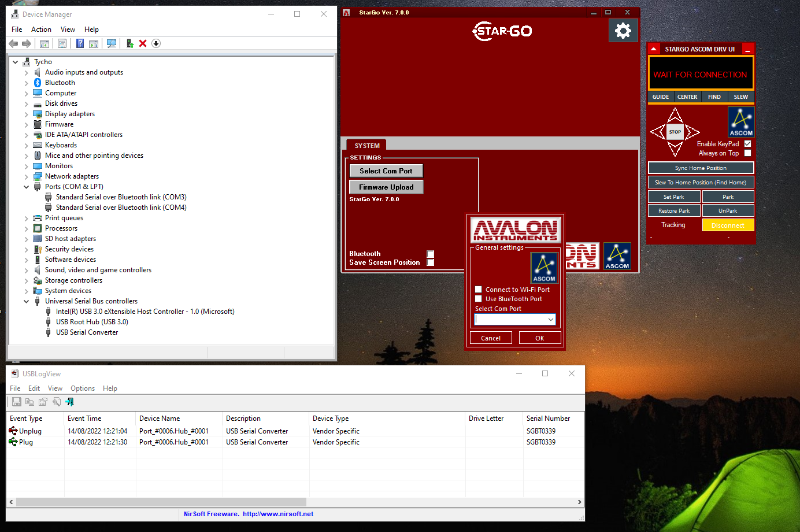The width and height of the screenshot is (800, 532).
Task: Open View menu in Device Manager
Action: point(67,30)
